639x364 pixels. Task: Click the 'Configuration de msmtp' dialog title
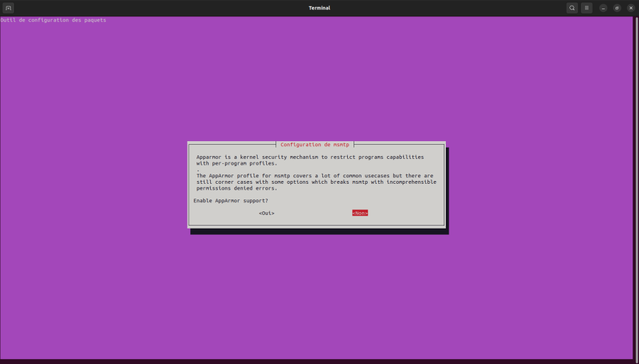pyautogui.click(x=315, y=145)
